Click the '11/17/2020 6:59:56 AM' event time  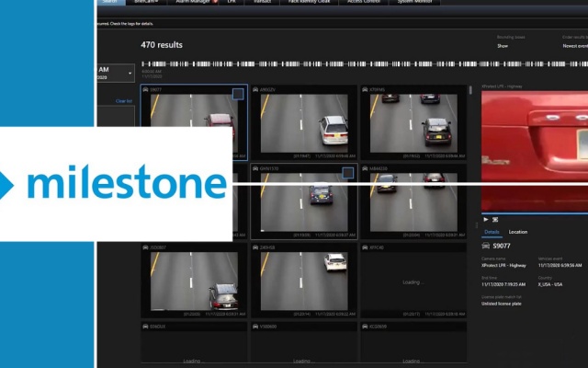pos(560,266)
